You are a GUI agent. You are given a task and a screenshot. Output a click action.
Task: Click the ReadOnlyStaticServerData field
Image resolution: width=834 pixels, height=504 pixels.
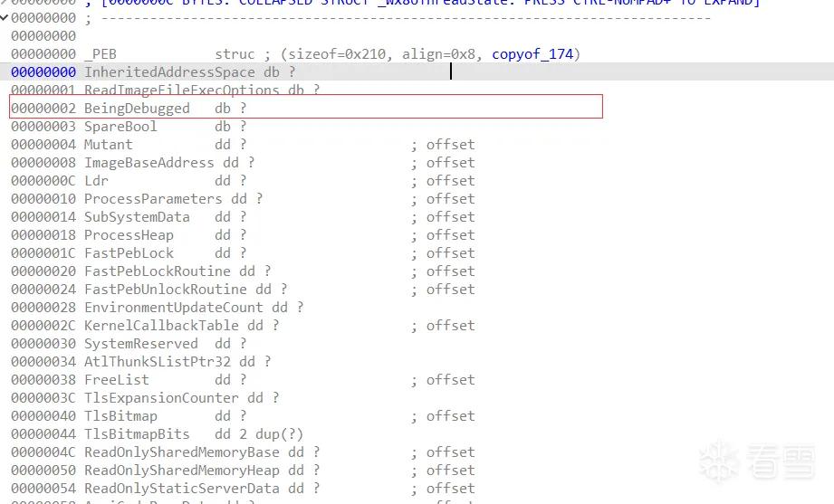[182, 488]
